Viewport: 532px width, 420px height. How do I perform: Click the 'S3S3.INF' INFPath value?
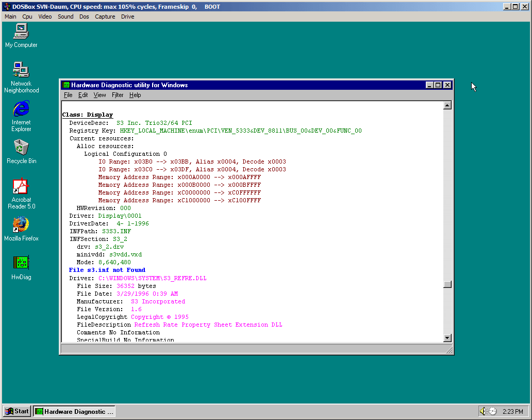click(x=117, y=231)
